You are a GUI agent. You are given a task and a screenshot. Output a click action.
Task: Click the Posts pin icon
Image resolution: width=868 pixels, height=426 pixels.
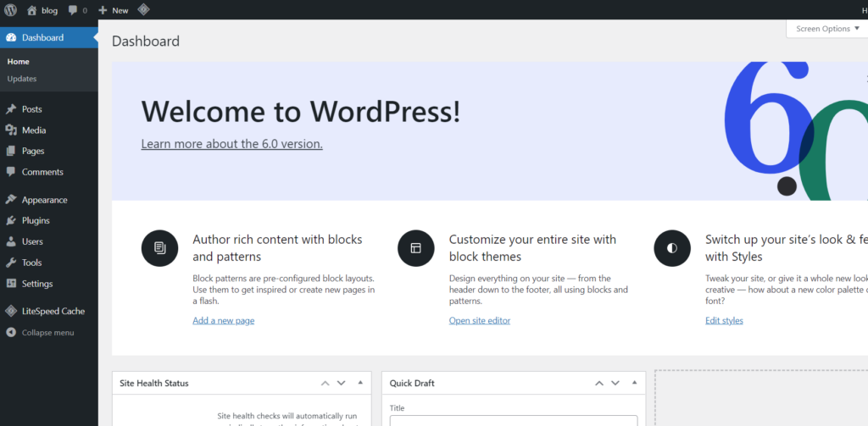11,109
